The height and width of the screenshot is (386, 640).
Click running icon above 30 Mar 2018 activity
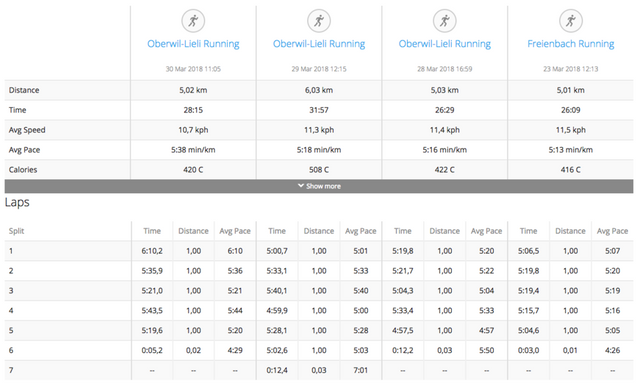[193, 21]
